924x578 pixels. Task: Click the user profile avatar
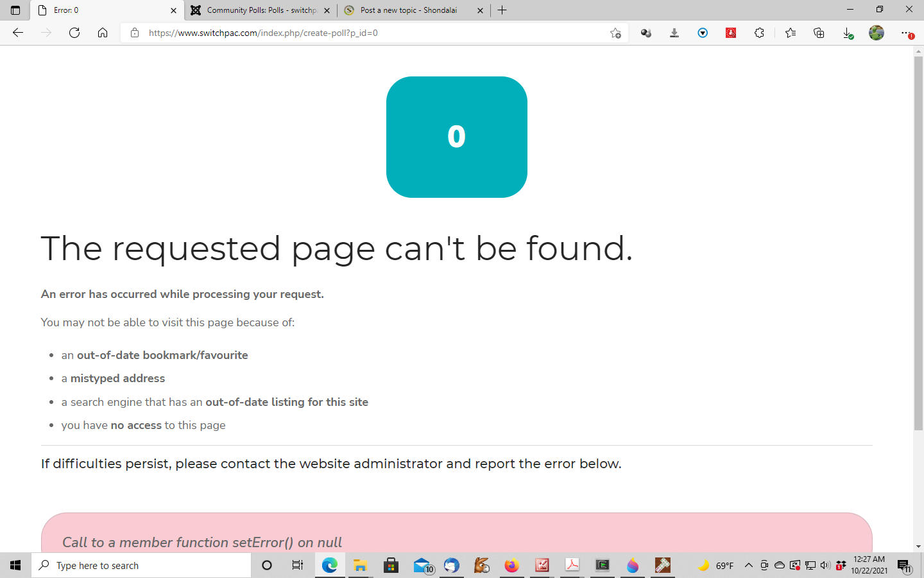click(876, 33)
